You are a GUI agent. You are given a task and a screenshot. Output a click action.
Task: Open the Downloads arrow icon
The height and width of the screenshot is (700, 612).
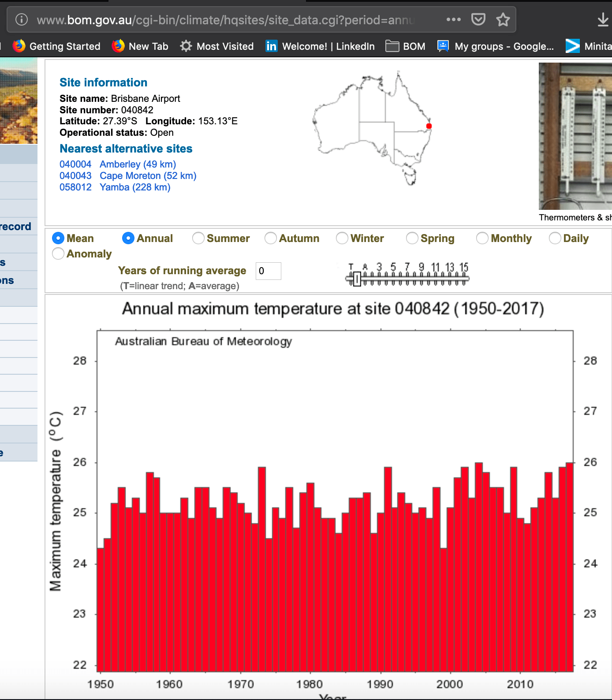coord(603,20)
